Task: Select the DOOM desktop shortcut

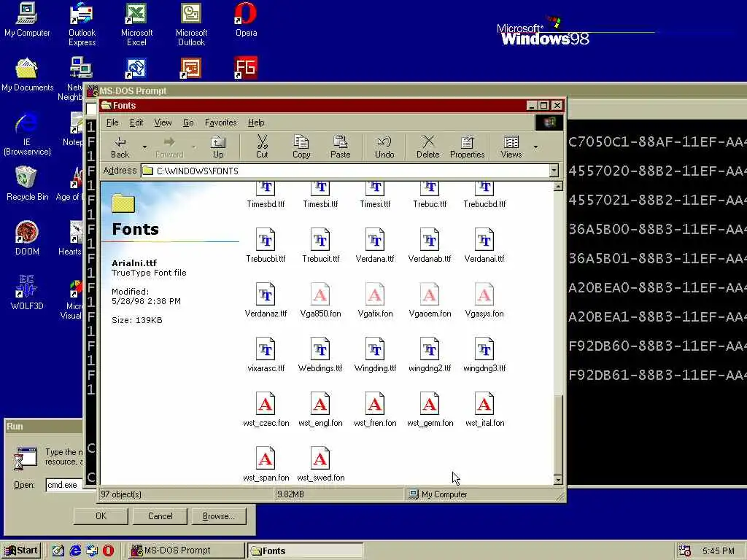Action: pyautogui.click(x=27, y=238)
